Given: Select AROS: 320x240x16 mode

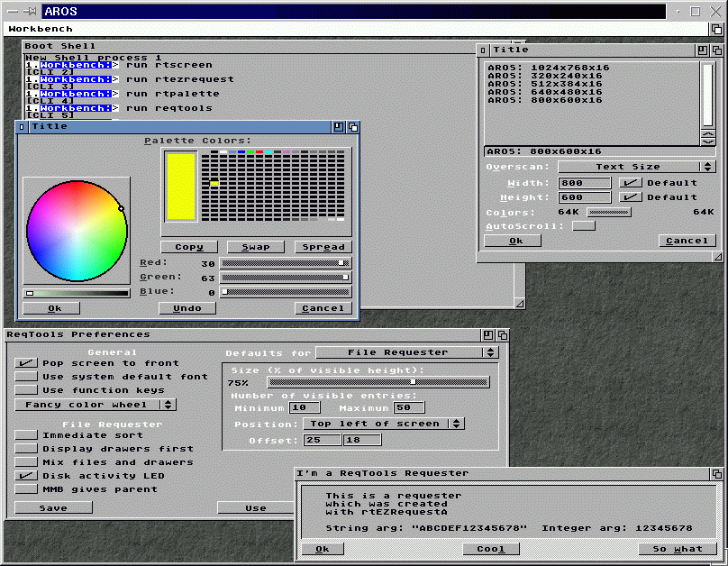Looking at the screenshot, I should [544, 76].
